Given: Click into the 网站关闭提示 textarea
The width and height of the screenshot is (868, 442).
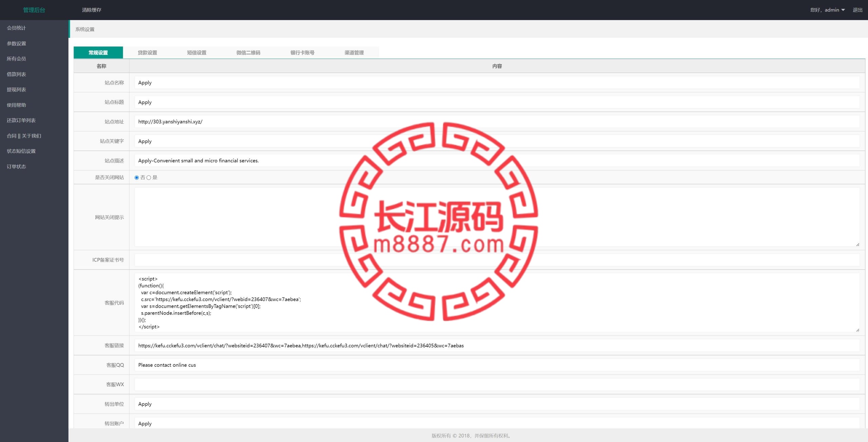Looking at the screenshot, I should coord(497,217).
